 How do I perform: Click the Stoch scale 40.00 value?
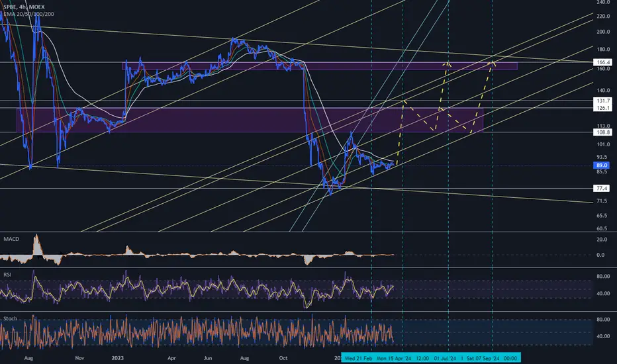(x=603, y=336)
